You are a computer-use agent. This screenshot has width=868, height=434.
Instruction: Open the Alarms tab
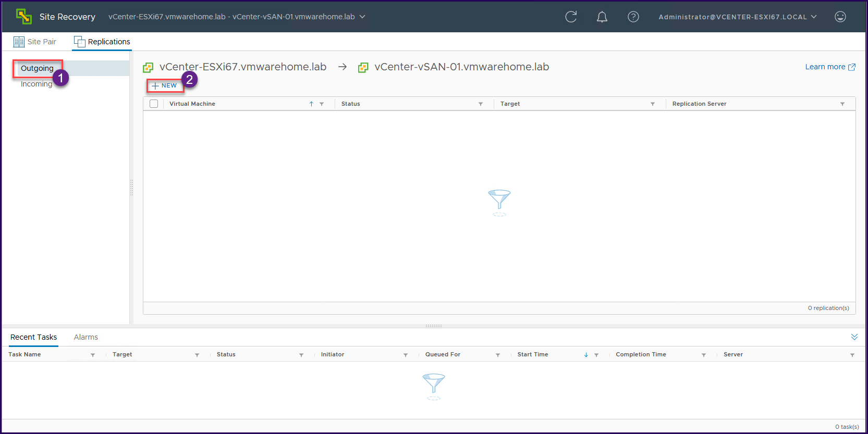coord(86,337)
